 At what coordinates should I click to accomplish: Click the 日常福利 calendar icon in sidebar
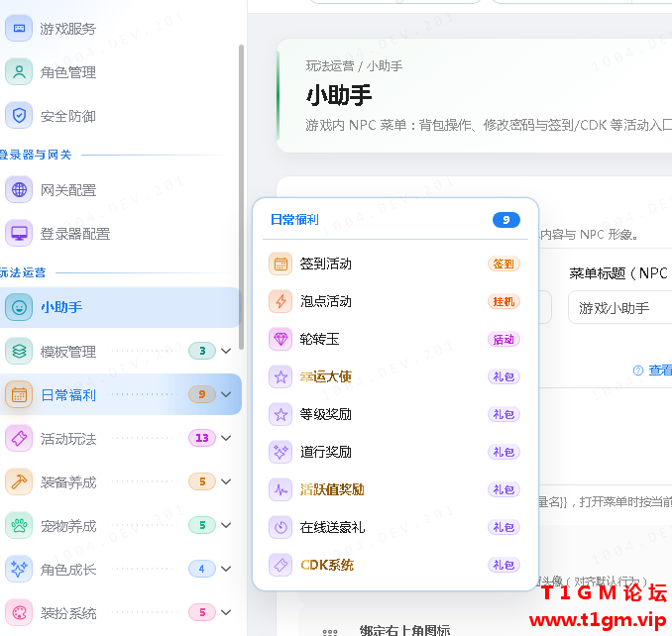[19, 394]
